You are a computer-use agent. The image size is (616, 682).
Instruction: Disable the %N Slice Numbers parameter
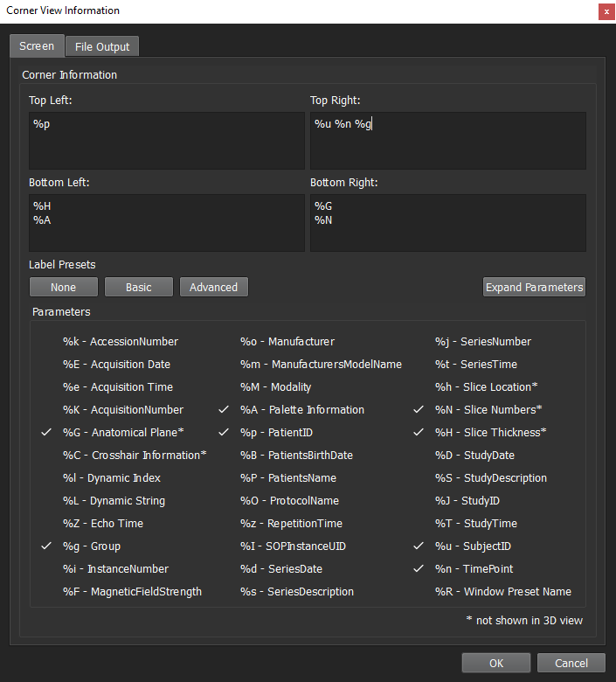coord(488,410)
